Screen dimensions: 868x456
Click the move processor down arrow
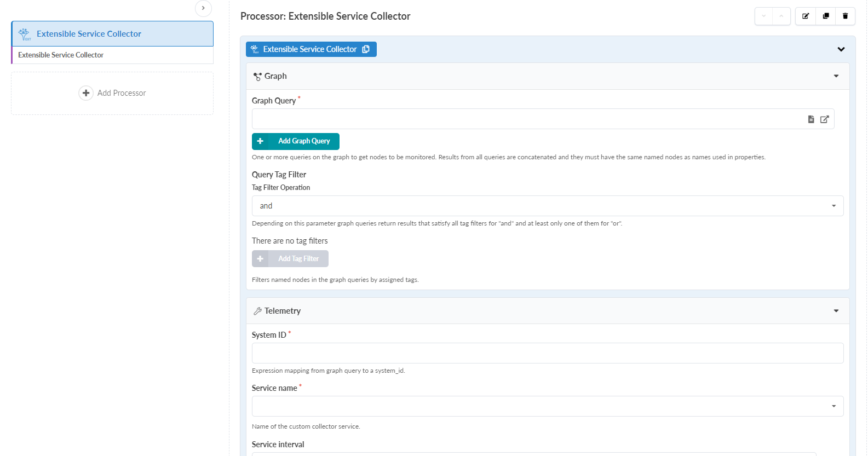click(x=764, y=16)
